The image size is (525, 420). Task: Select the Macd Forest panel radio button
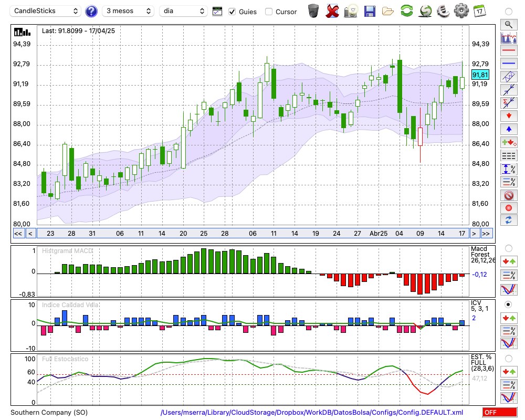point(509,248)
